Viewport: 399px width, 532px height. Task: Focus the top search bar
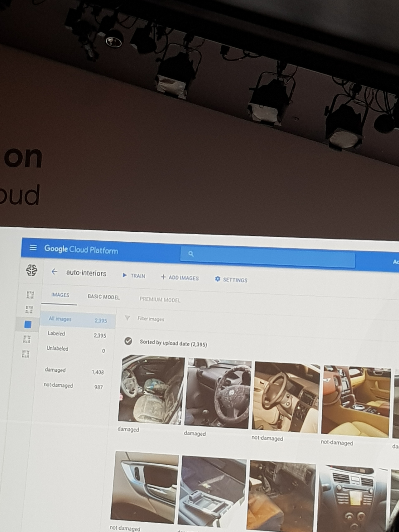pyautogui.click(x=267, y=258)
